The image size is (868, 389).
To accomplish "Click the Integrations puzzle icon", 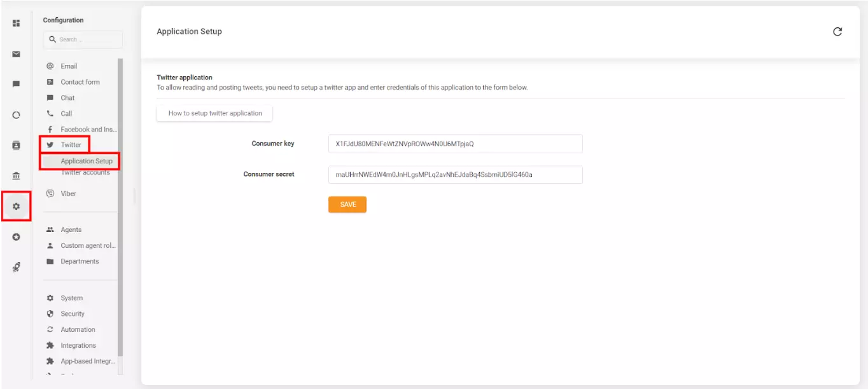I will (50, 345).
